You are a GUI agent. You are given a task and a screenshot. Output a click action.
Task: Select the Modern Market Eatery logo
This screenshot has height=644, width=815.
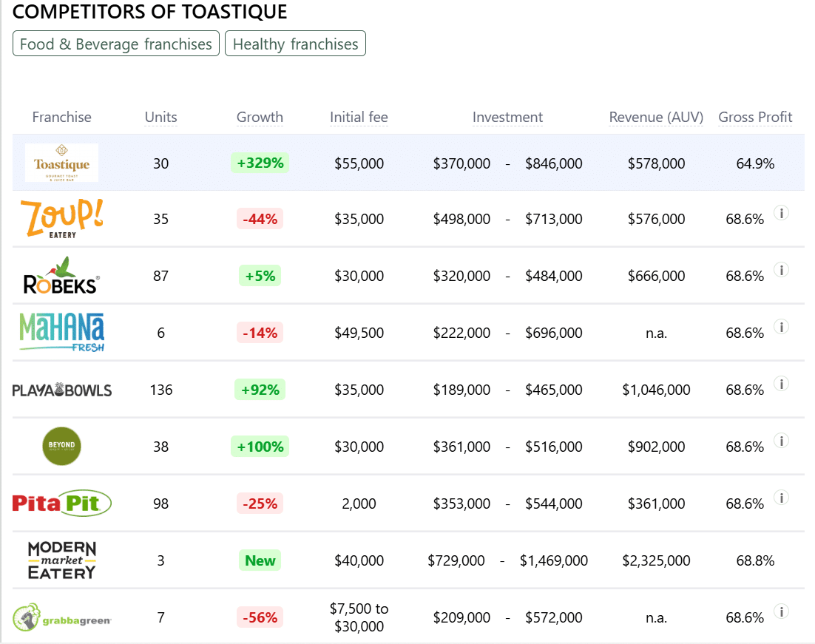point(62,560)
